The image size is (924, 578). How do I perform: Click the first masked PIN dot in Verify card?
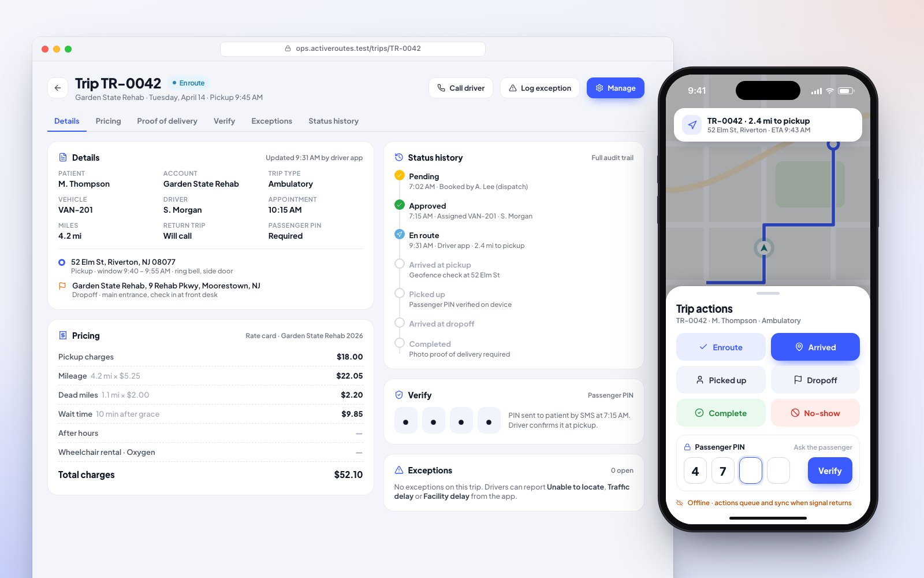(405, 421)
